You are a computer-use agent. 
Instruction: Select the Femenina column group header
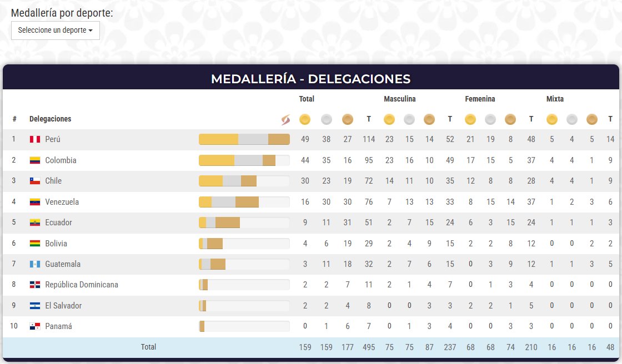[x=480, y=99]
